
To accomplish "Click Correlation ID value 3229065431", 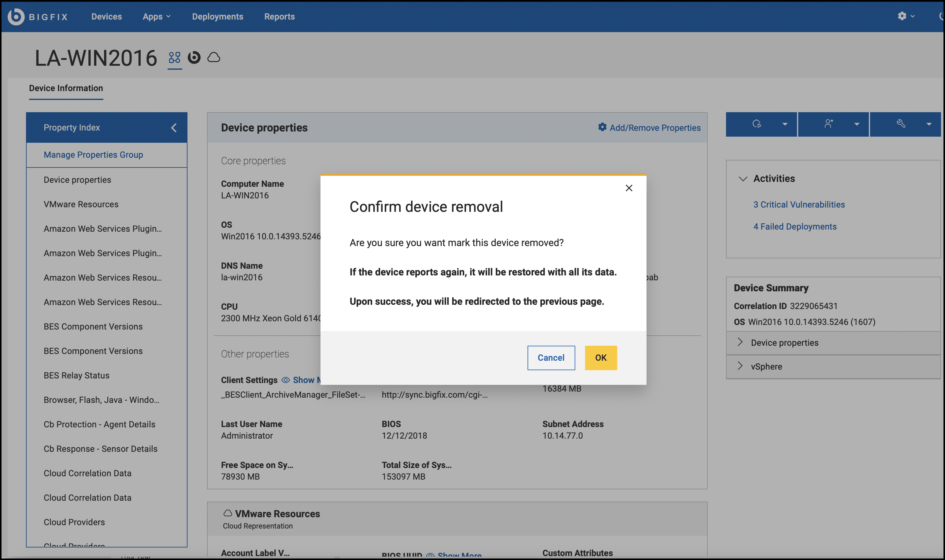I will [x=813, y=306].
